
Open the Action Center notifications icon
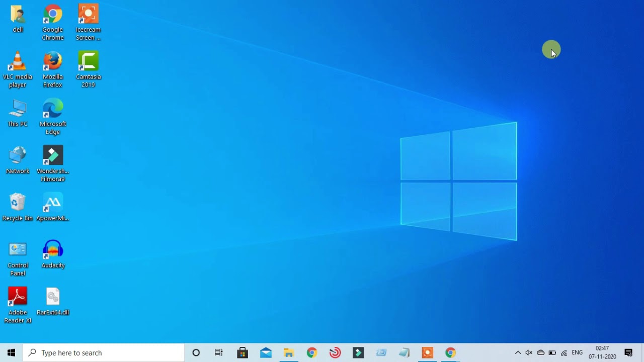coord(628,352)
